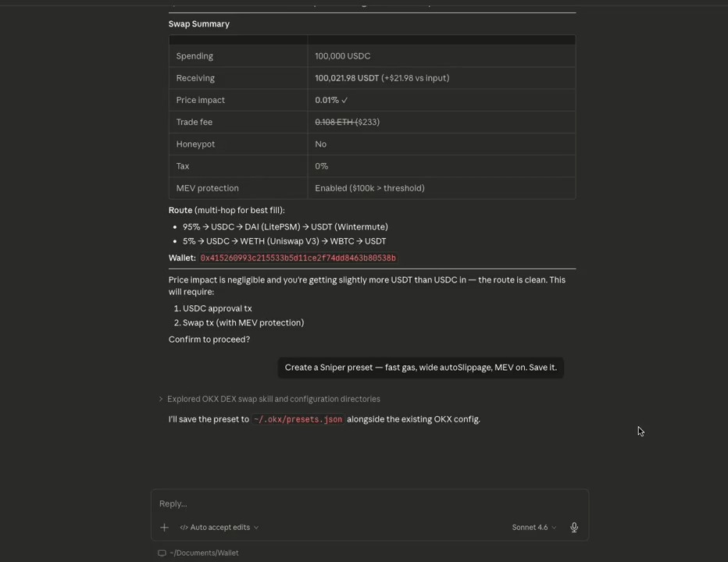Click the wallet address code text
728x562 pixels.
pyautogui.click(x=298, y=258)
